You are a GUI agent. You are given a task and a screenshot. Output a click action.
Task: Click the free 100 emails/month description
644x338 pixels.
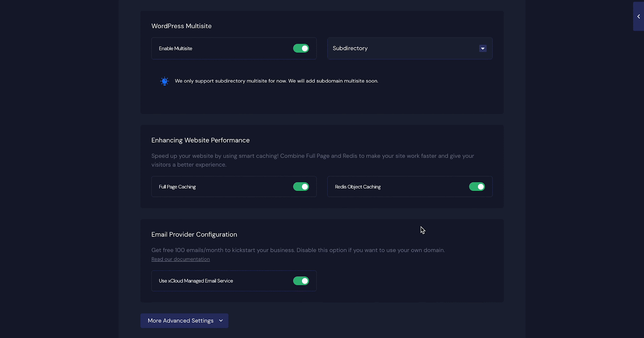tap(298, 250)
